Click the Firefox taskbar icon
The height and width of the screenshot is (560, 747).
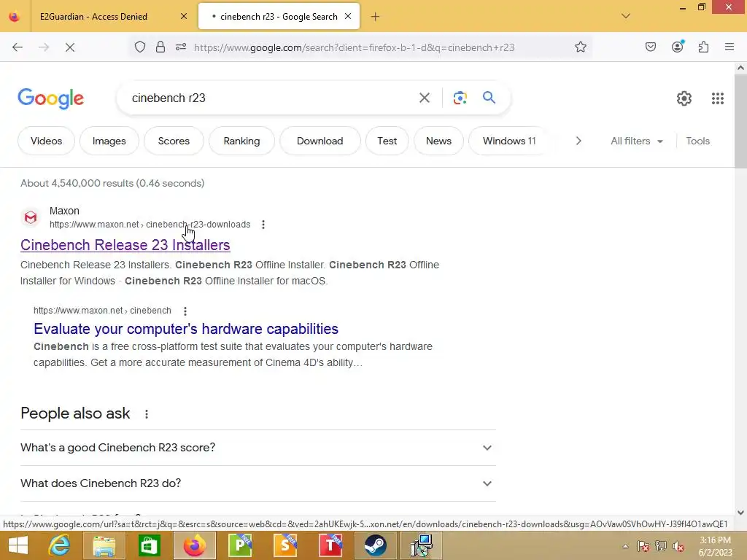(194, 545)
